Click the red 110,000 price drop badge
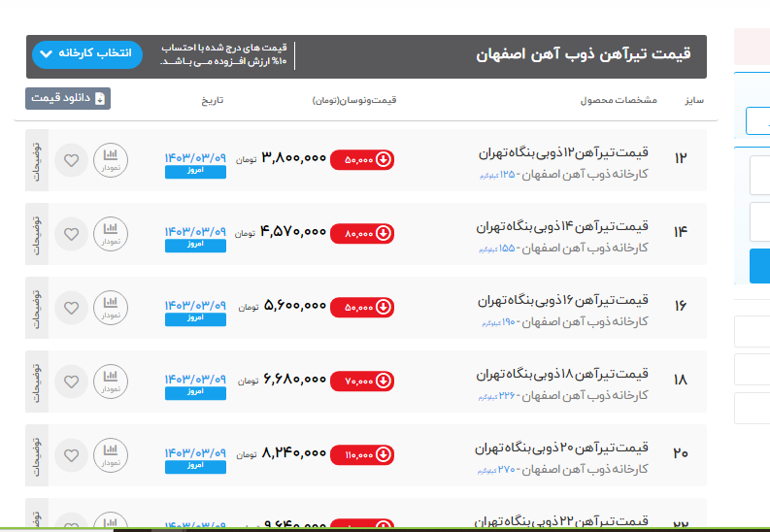This screenshot has height=532, width=770. [x=362, y=454]
